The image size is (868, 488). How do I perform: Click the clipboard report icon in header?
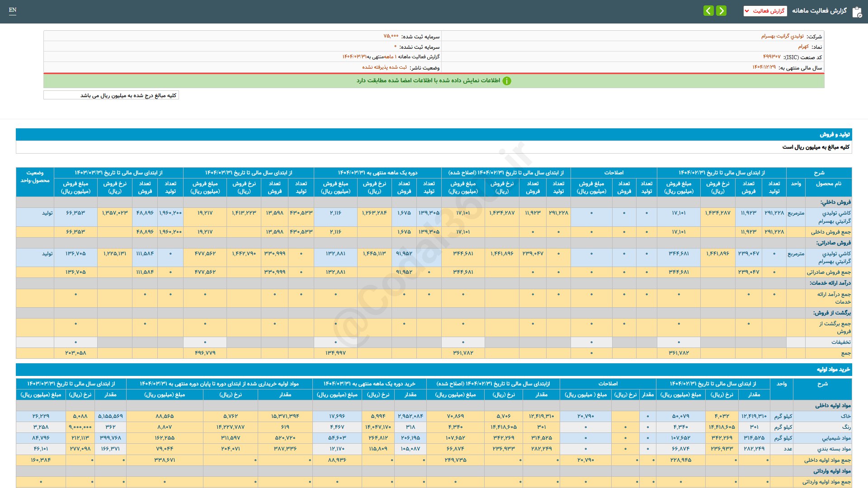(857, 12)
